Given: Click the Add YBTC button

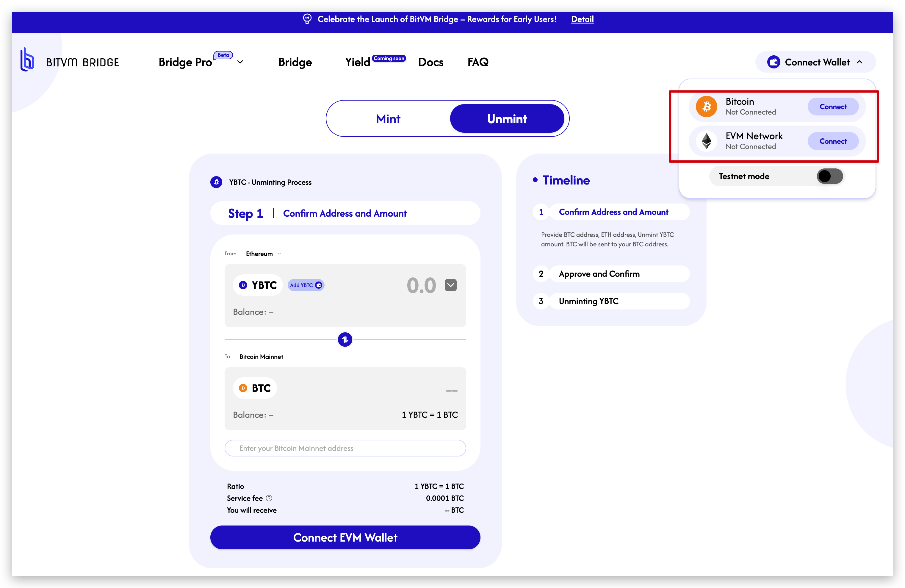Looking at the screenshot, I should click(x=306, y=285).
